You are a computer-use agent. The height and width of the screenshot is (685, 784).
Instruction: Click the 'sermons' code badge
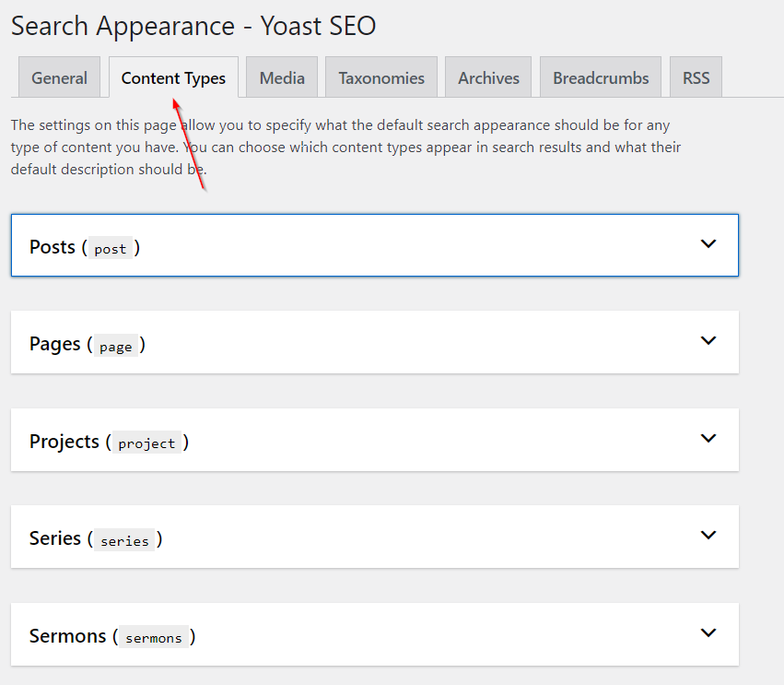click(154, 638)
